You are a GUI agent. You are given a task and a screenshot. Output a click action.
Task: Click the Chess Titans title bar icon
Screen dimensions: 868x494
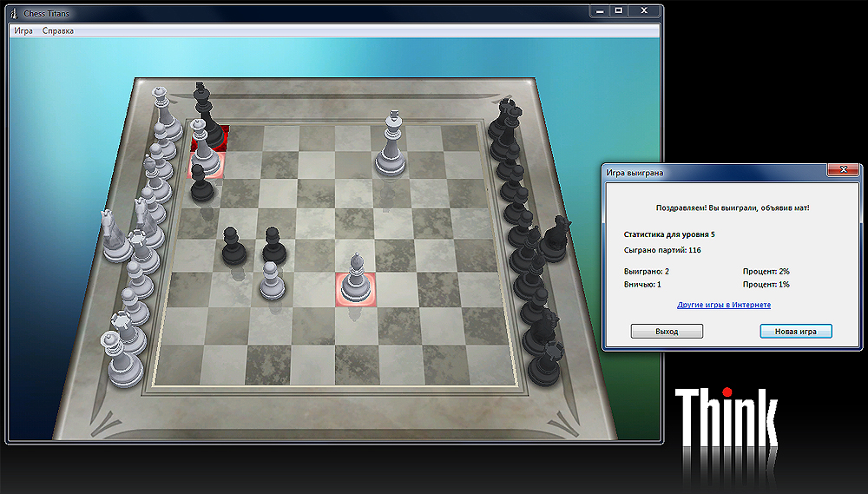coord(15,13)
